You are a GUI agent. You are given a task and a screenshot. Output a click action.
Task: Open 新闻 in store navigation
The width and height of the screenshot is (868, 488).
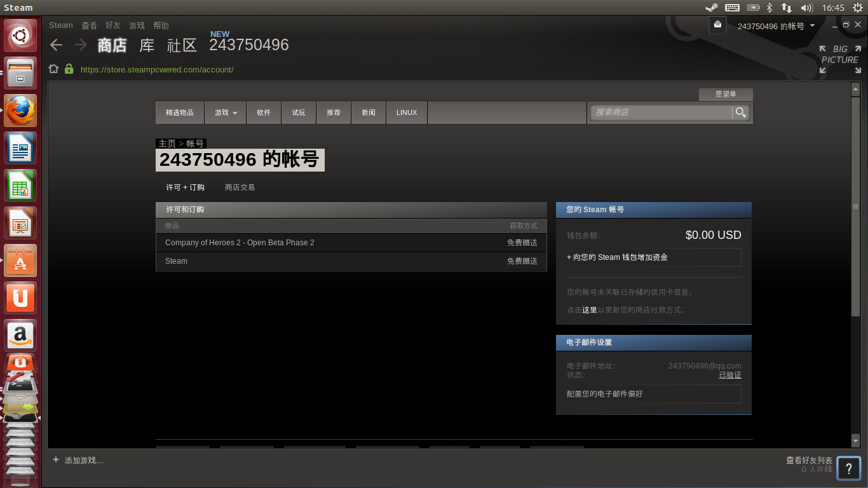click(x=369, y=112)
